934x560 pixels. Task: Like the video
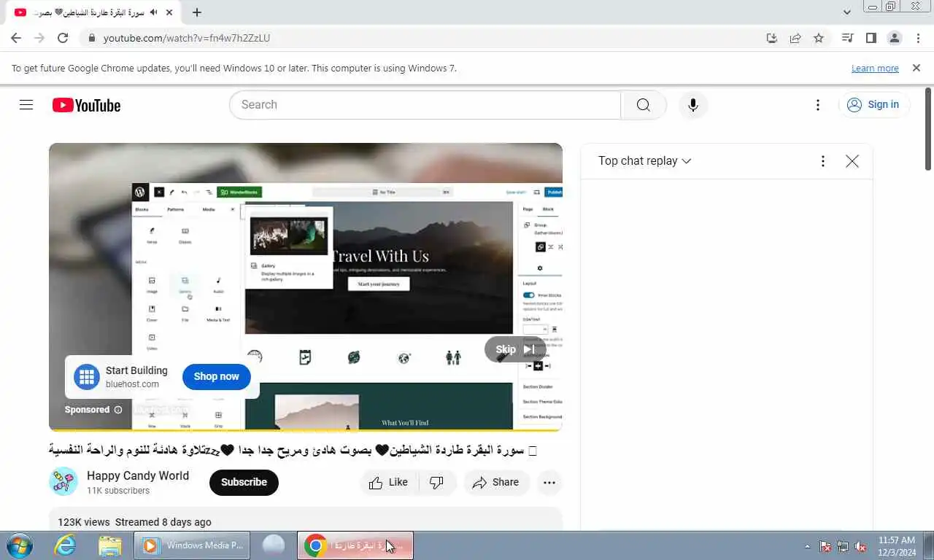point(388,483)
